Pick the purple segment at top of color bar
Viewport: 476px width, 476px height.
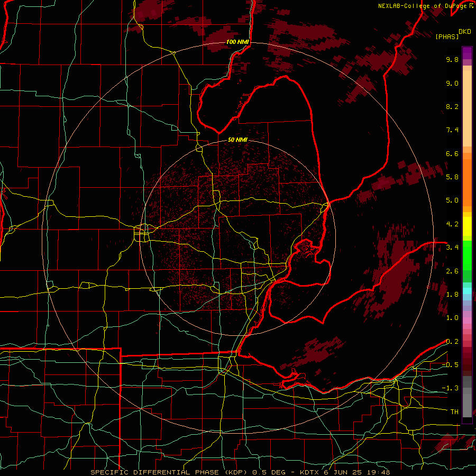click(467, 53)
